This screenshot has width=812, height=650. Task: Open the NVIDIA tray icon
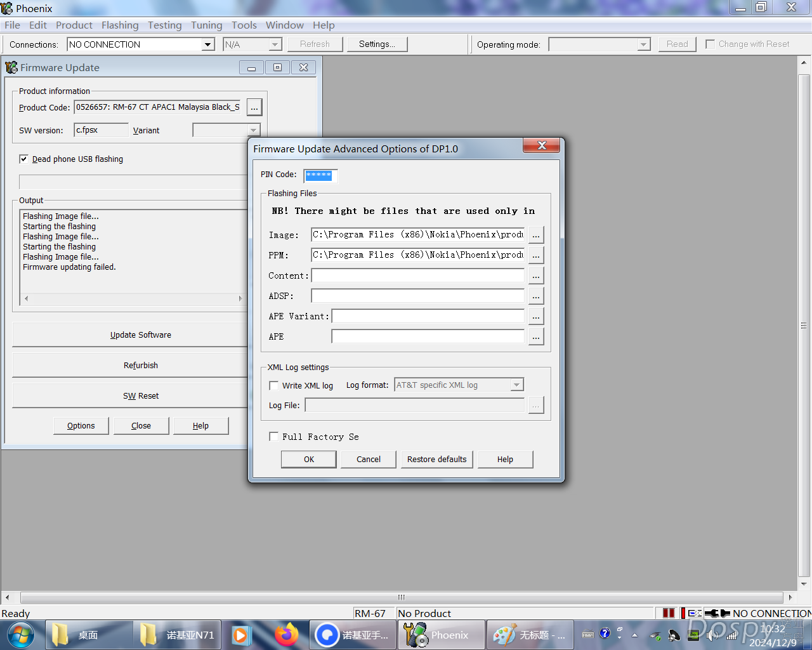click(694, 635)
